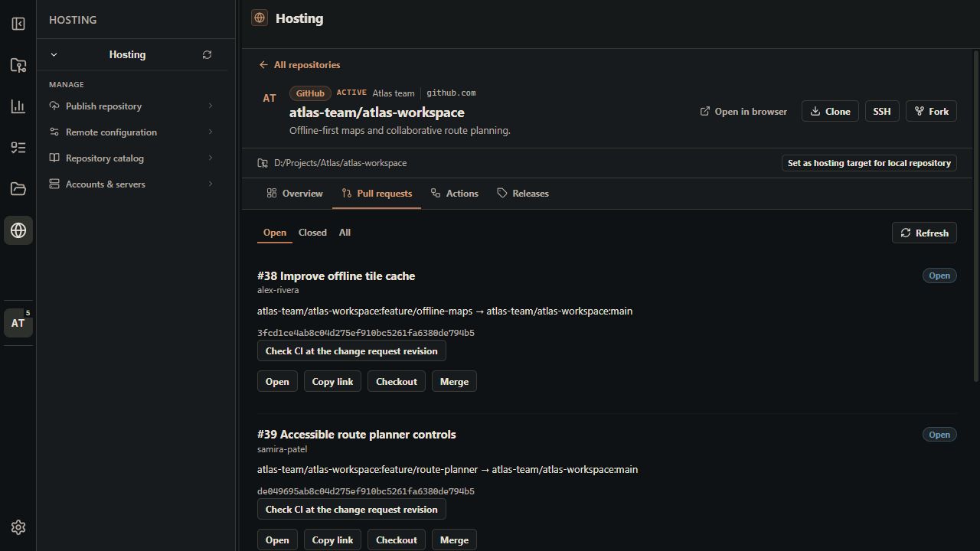Click the Clone button
Screen dimensions: 980x551
[830, 112]
